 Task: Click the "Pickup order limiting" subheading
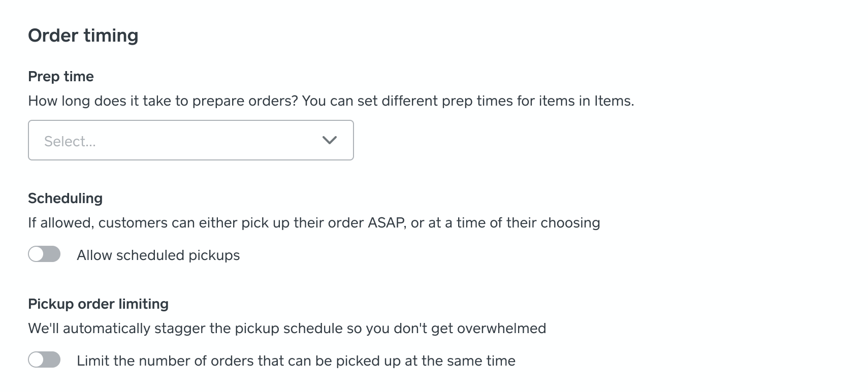(x=98, y=304)
